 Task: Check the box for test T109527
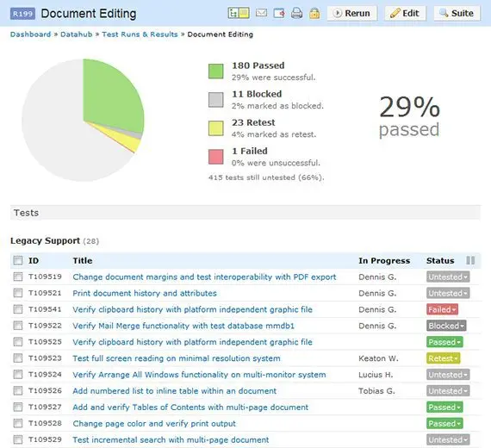coord(18,407)
